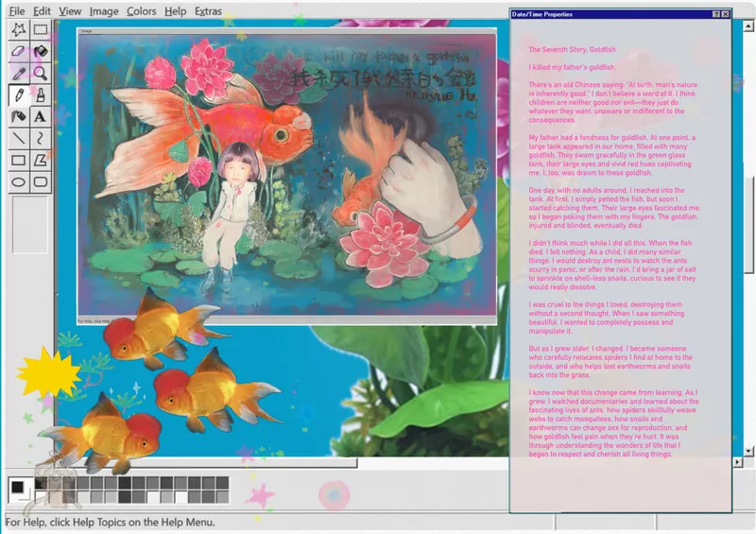
Task: Select the Rounded Rectangle tool
Action: tap(40, 181)
